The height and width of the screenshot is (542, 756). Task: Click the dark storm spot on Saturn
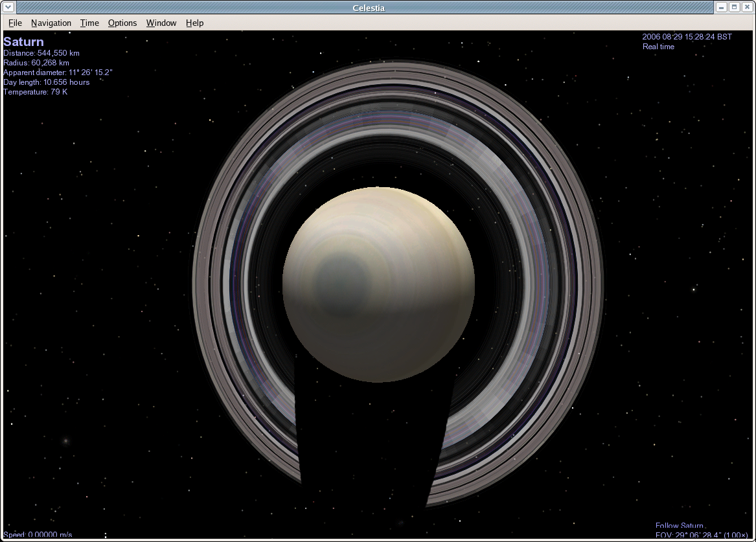tap(340, 283)
